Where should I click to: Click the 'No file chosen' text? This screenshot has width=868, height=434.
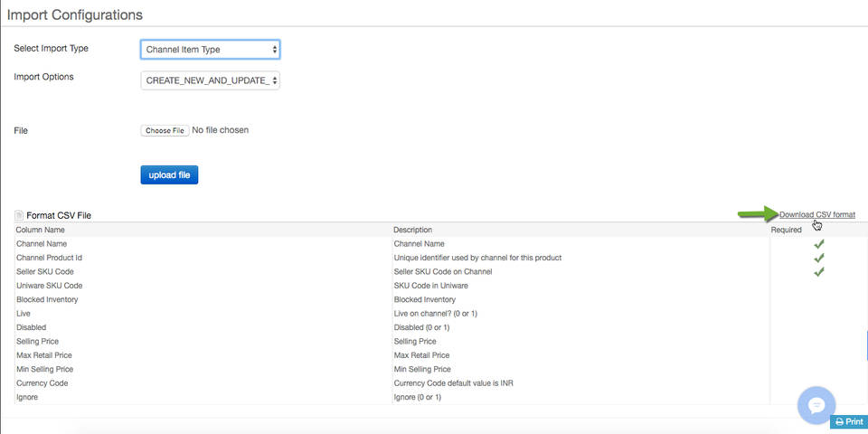coord(221,130)
